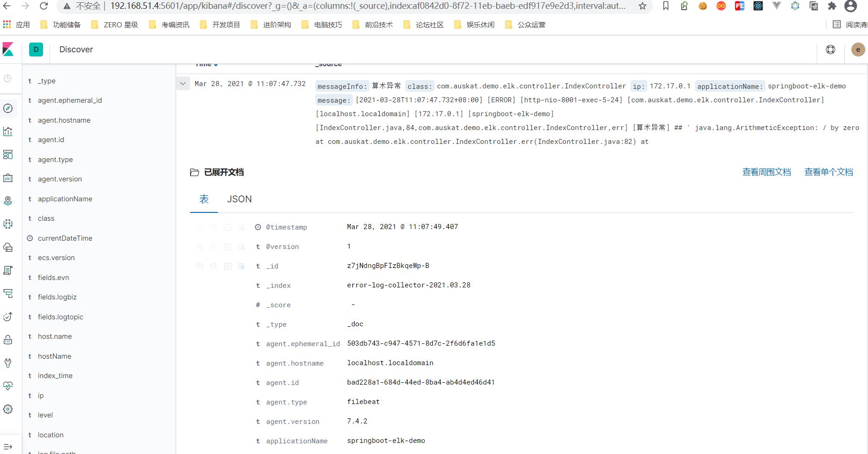
Task: Open recently viewed clock icon in side nav
Action: pyautogui.click(x=8, y=79)
